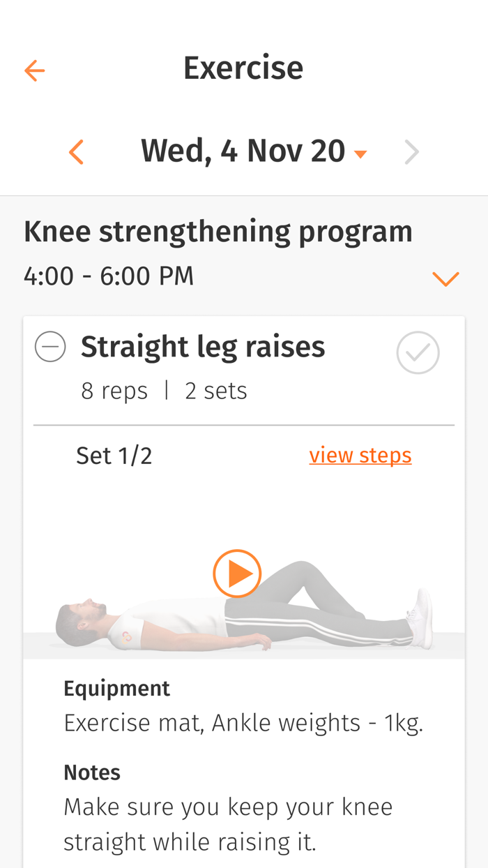Tap the Notes heading
The height and width of the screenshot is (868, 488).
click(x=92, y=772)
